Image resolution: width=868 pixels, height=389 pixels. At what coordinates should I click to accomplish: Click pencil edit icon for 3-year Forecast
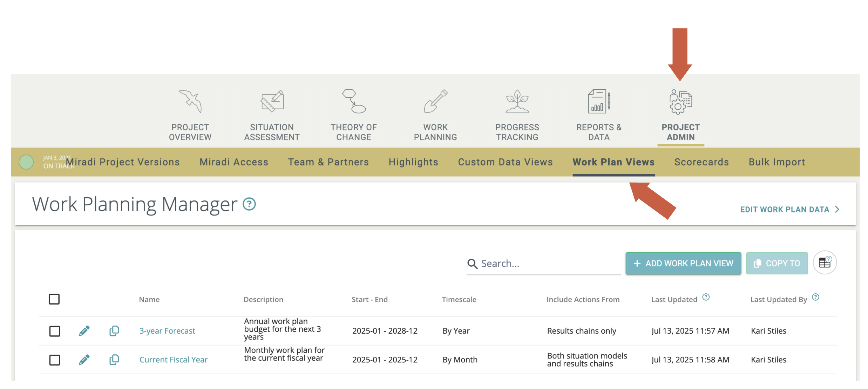click(x=84, y=331)
